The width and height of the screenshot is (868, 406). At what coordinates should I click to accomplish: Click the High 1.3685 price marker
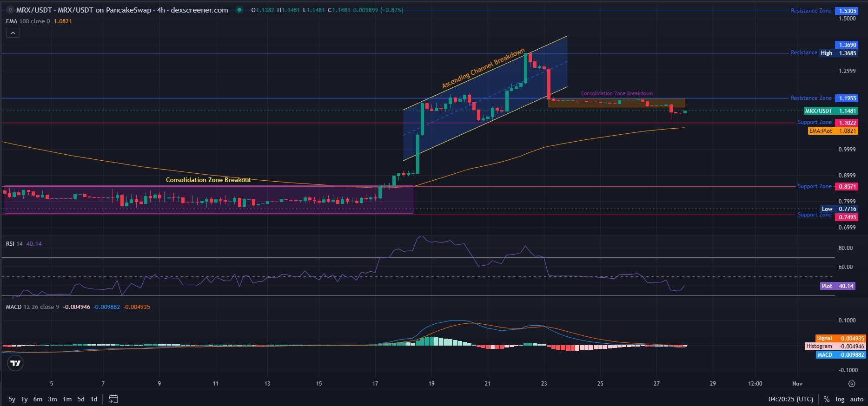838,53
